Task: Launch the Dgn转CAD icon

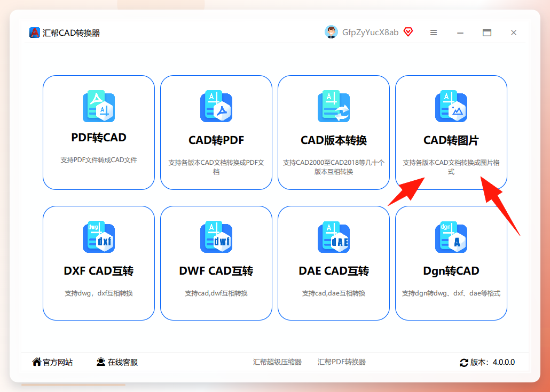Action: point(451,237)
